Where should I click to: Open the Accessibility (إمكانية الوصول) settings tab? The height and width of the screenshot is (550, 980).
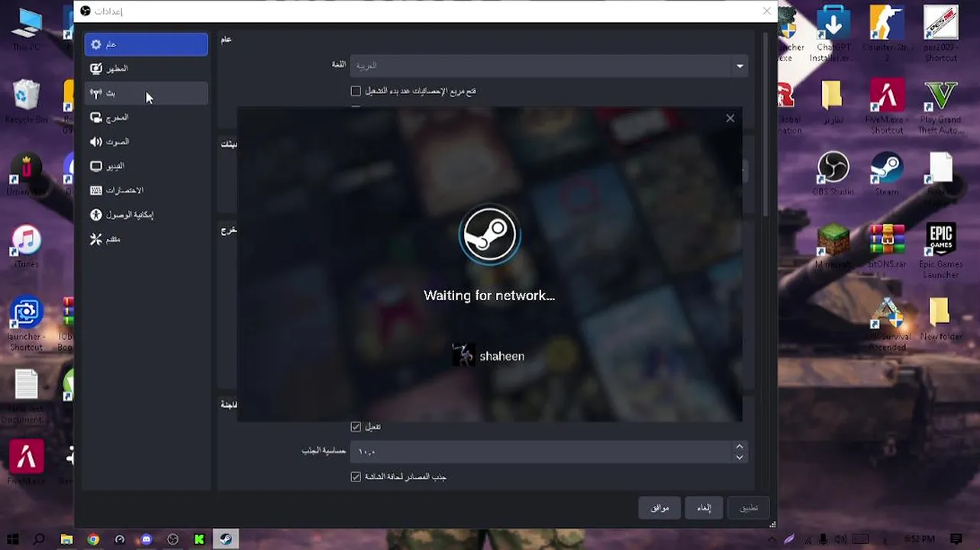(x=146, y=215)
